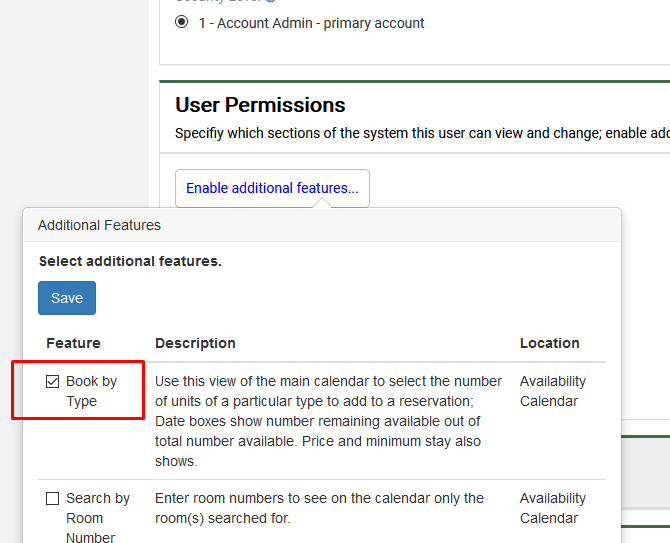
Task: Uncheck the Book by Type checkbox
Action: coord(53,382)
